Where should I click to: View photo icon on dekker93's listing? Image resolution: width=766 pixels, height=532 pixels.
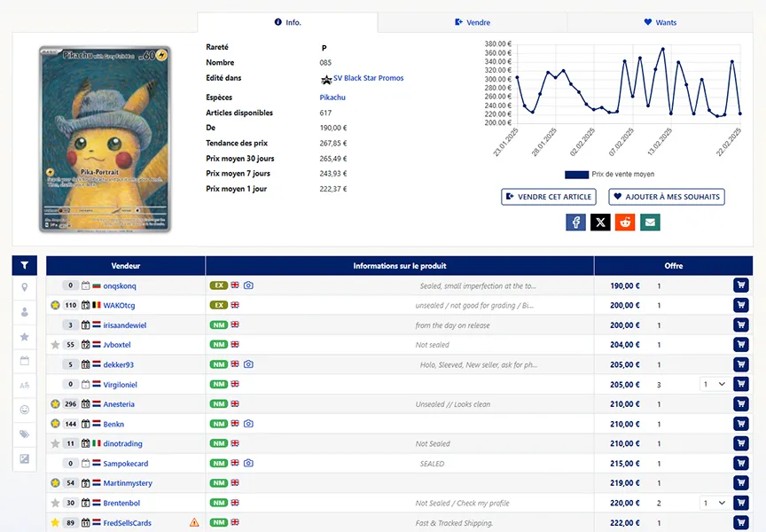(248, 364)
